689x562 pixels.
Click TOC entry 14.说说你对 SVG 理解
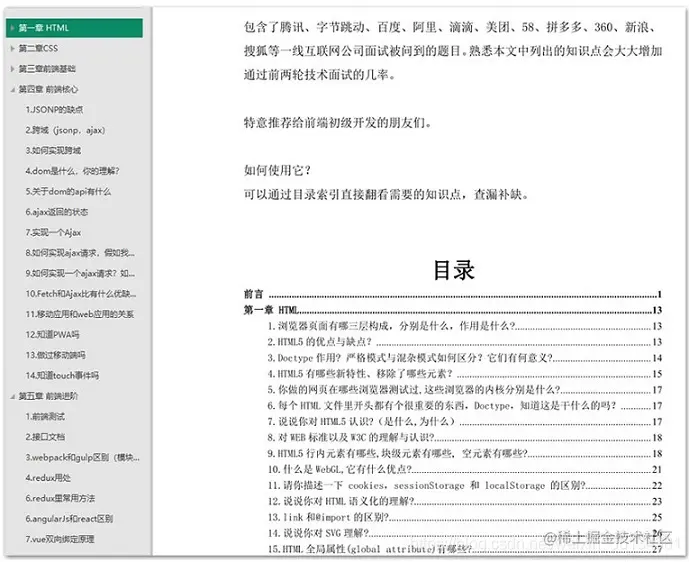coord(465,533)
